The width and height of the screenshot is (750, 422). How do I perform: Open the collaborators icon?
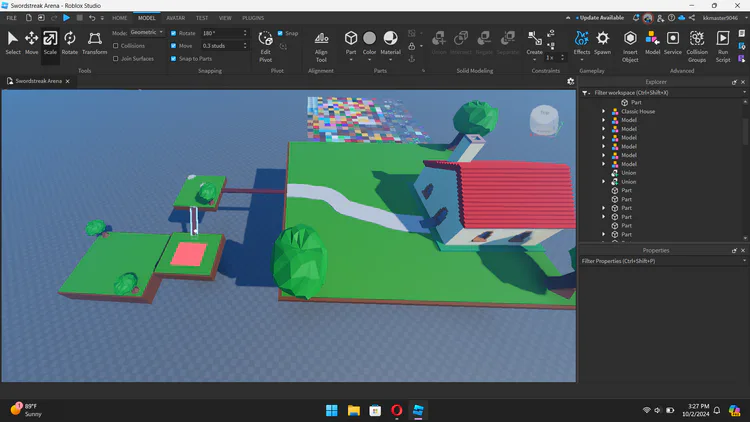660,18
